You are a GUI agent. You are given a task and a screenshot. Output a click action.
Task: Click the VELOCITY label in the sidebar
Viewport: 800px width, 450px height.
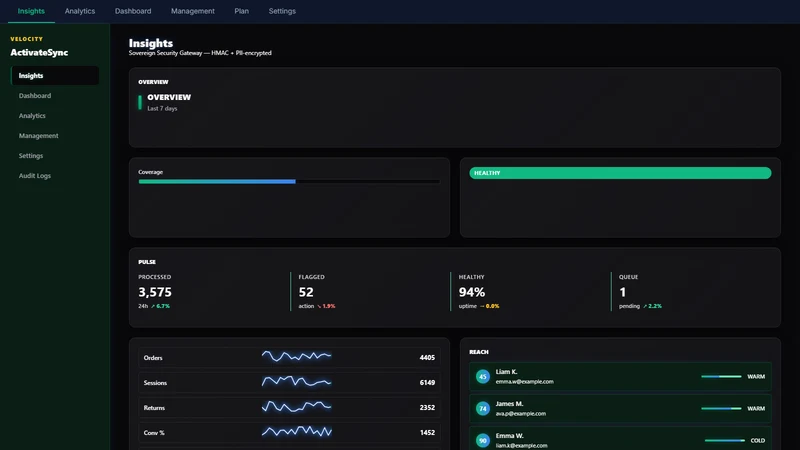[27, 39]
